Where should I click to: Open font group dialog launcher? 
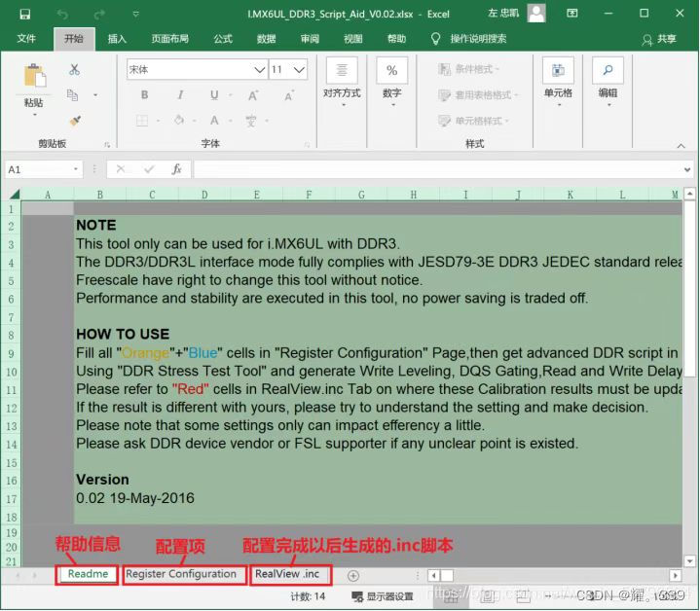coord(307,145)
